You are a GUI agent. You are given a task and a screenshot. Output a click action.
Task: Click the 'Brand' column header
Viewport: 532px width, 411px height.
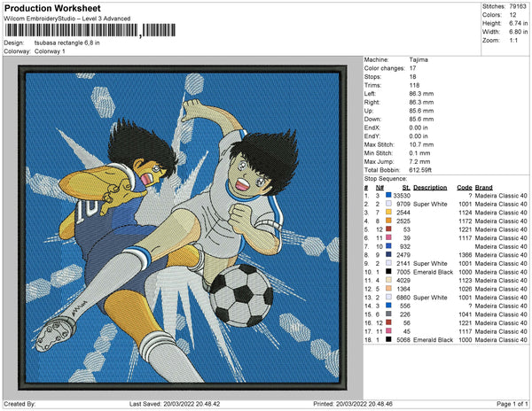pyautogui.click(x=483, y=188)
